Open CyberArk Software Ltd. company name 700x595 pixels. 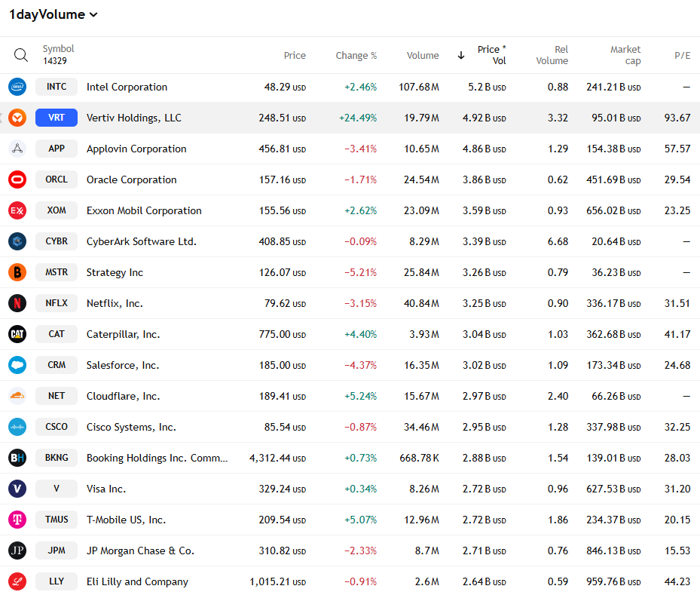142,241
